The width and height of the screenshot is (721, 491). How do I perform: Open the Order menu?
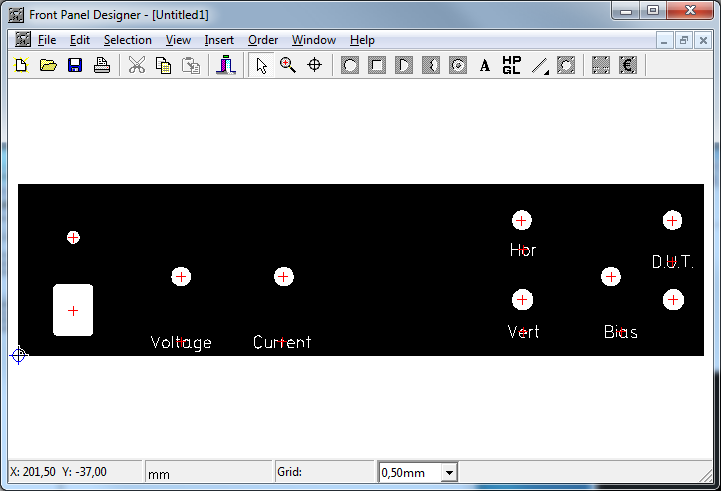(x=263, y=40)
